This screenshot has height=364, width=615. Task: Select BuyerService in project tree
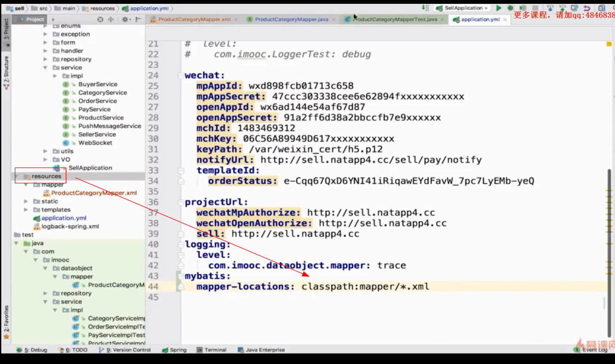click(97, 84)
